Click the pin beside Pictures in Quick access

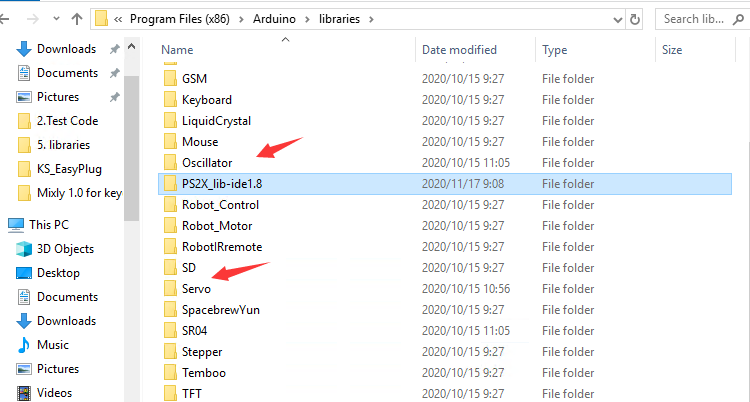pos(114,97)
